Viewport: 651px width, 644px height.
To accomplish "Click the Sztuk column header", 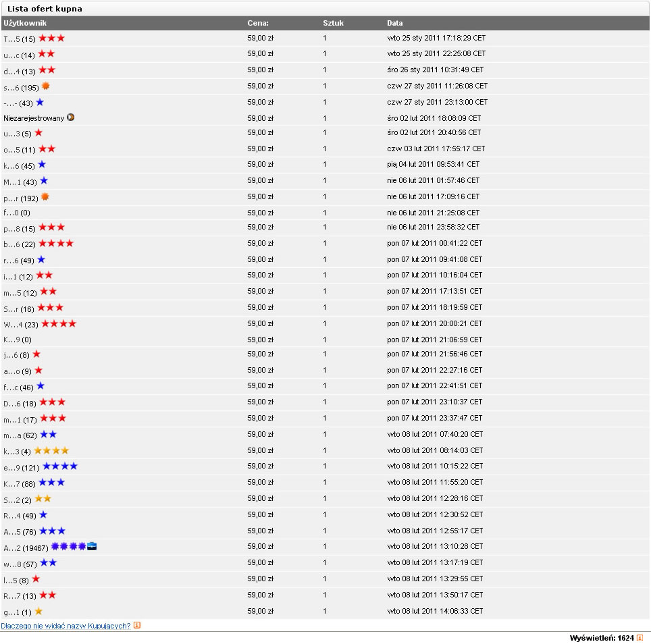I will 334,23.
